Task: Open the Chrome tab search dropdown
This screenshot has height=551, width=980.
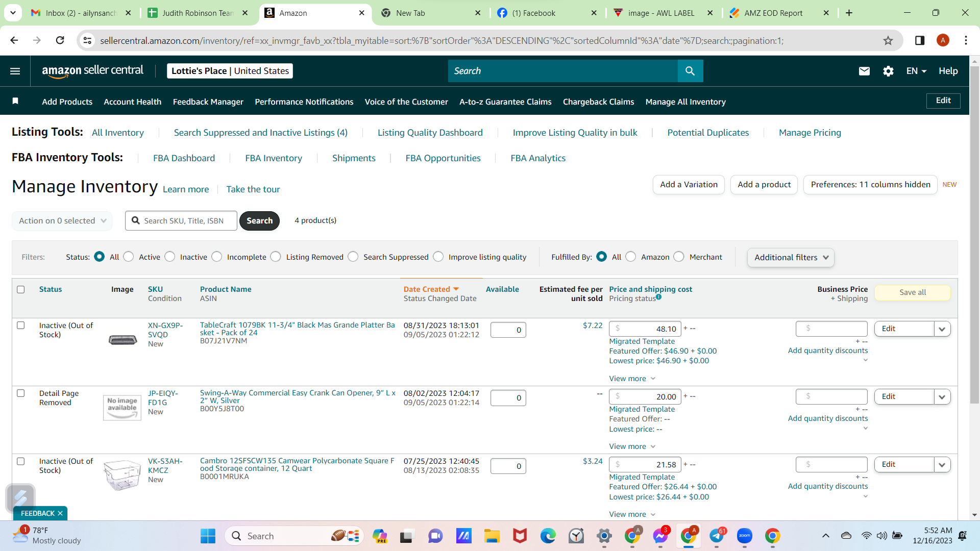Action: [x=13, y=13]
